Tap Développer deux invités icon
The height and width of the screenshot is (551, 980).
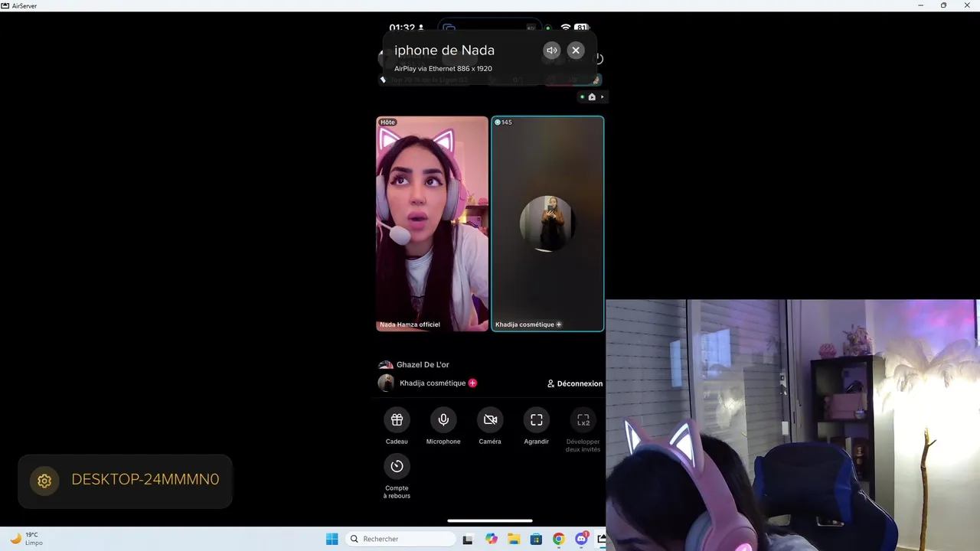point(583,419)
